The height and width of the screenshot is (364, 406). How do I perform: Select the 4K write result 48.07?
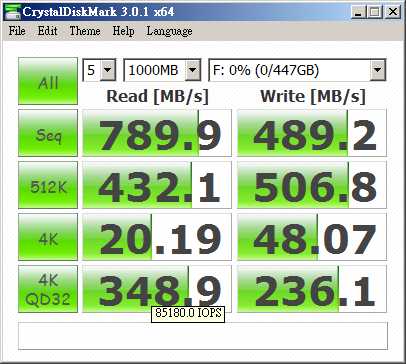(312, 237)
